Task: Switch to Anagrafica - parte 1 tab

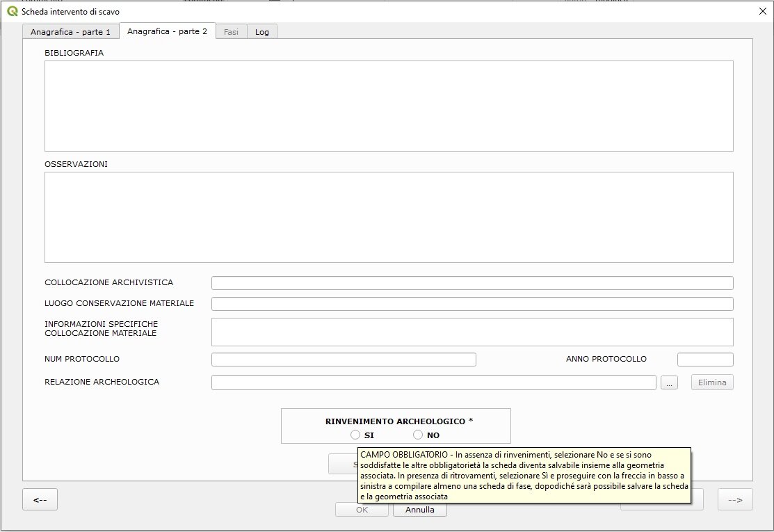Action: tap(70, 32)
